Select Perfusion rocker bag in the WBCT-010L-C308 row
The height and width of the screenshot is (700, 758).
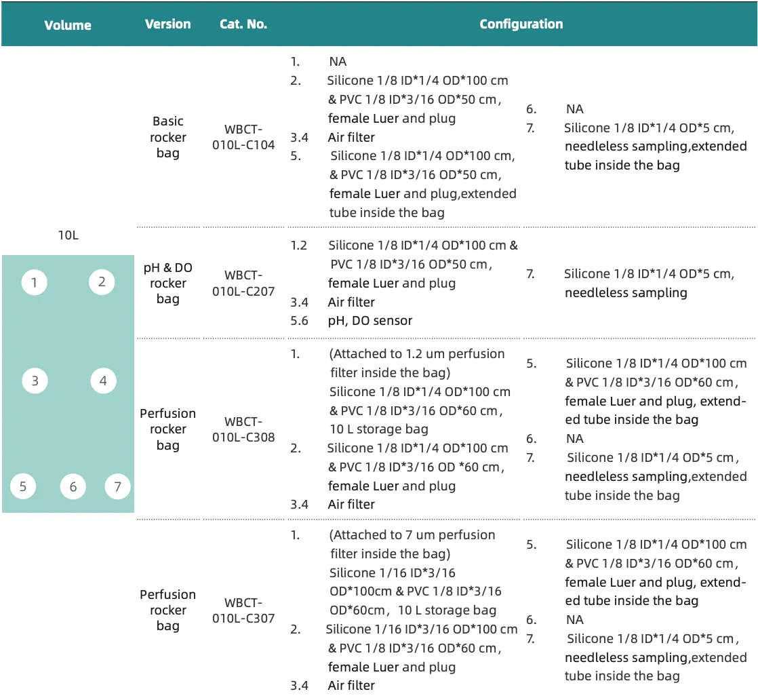[x=167, y=429]
